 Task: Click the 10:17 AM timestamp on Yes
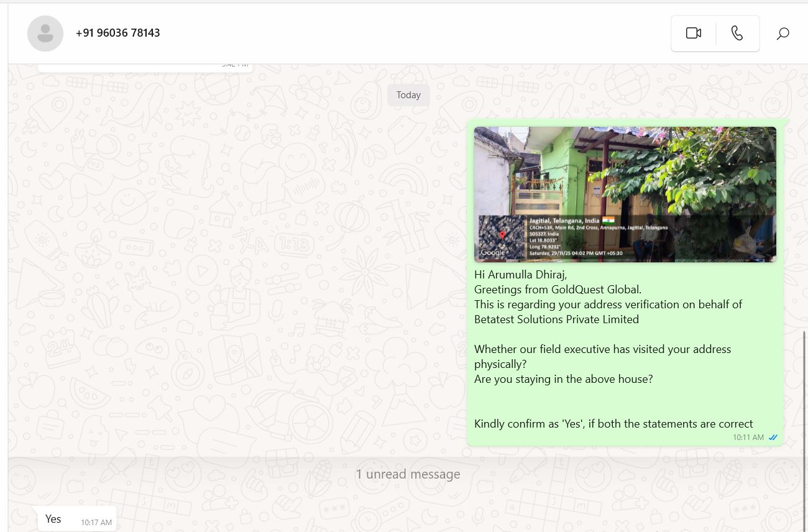pyautogui.click(x=96, y=523)
